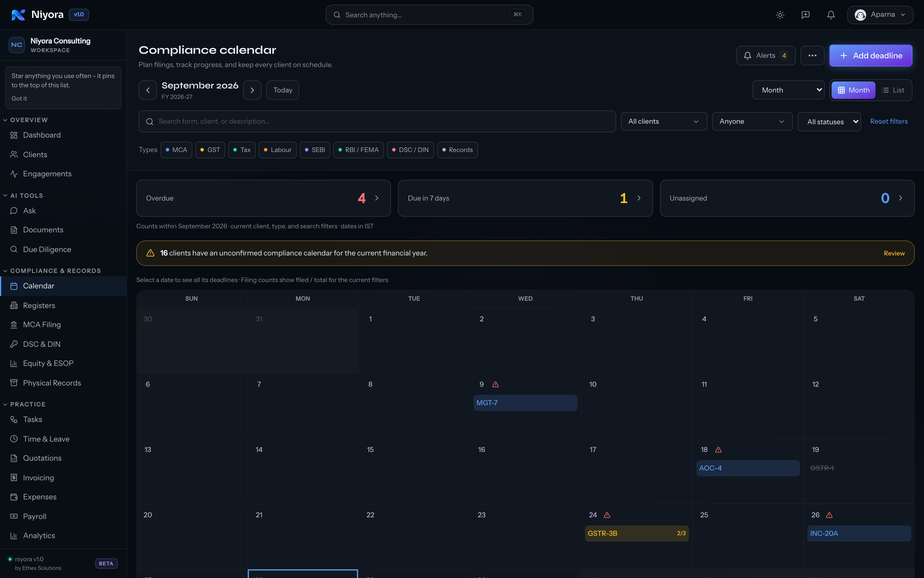924x578 pixels.
Task: Go to previous month arrow
Action: click(148, 90)
